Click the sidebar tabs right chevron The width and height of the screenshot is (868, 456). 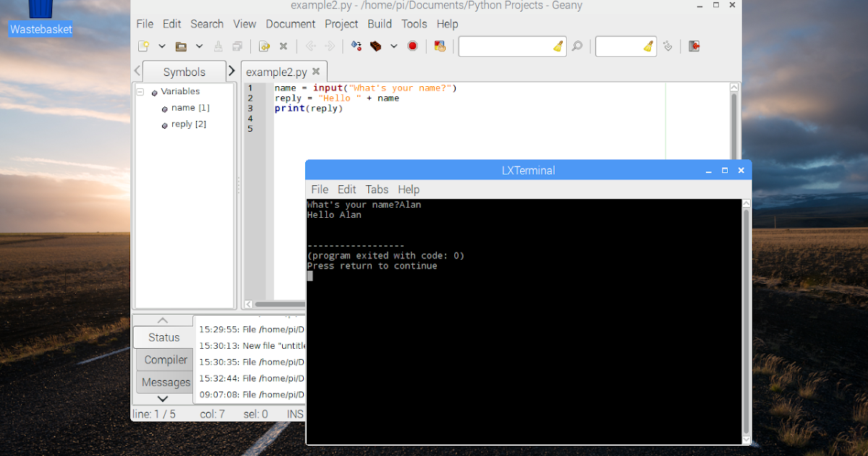click(231, 71)
